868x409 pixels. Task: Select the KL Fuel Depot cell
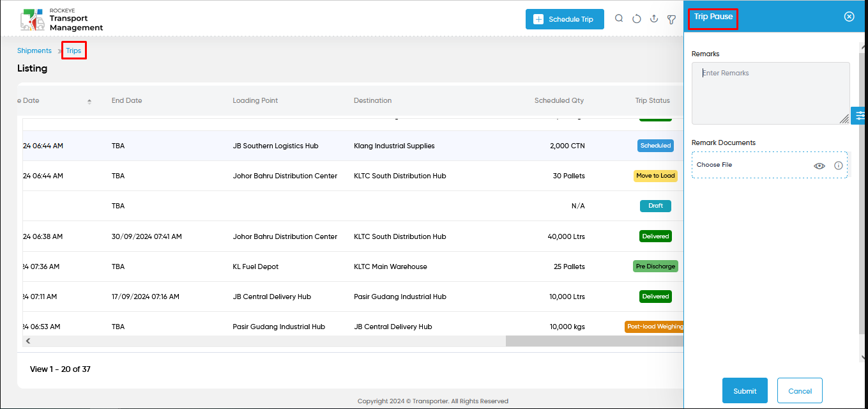(x=255, y=266)
